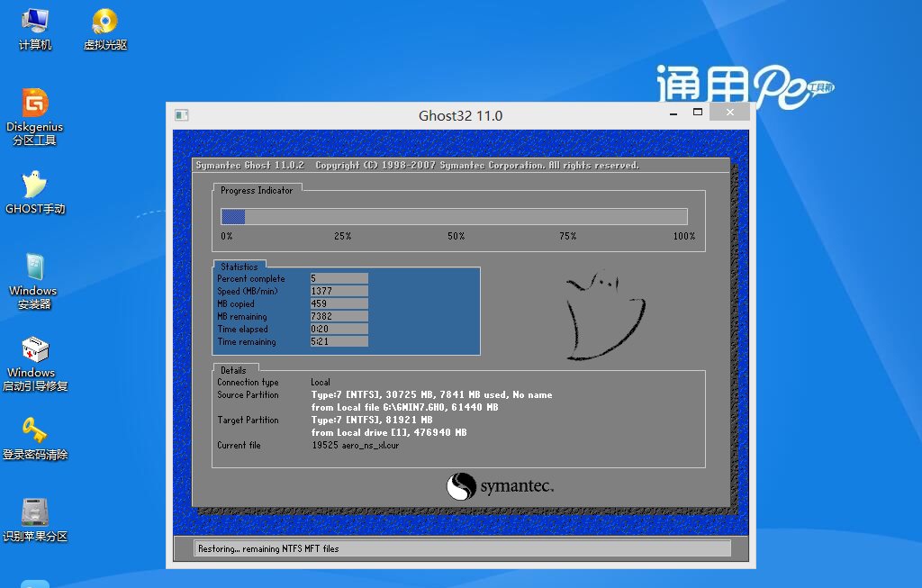Click the Ghost mascot drawing
This screenshot has width=922, height=588.
pos(604,315)
